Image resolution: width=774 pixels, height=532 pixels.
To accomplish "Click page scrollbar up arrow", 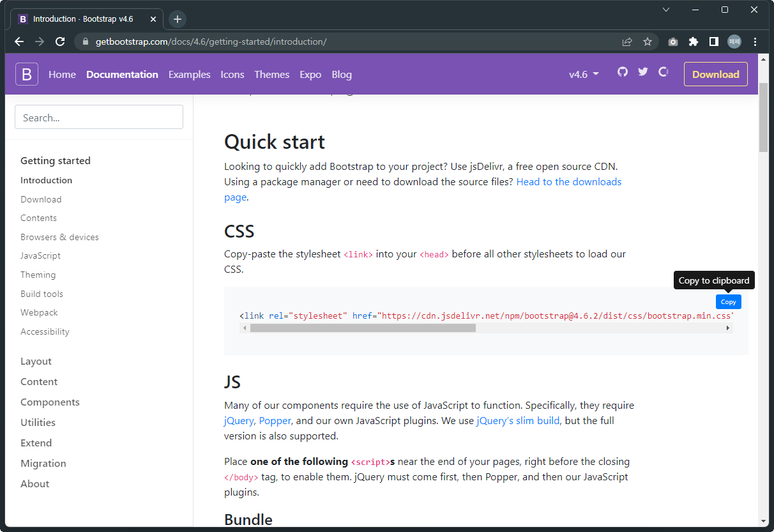I will click(763, 58).
